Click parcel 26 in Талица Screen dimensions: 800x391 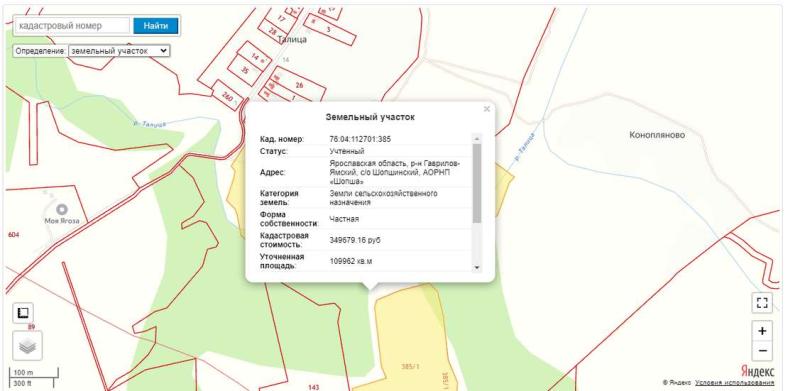coord(299,85)
